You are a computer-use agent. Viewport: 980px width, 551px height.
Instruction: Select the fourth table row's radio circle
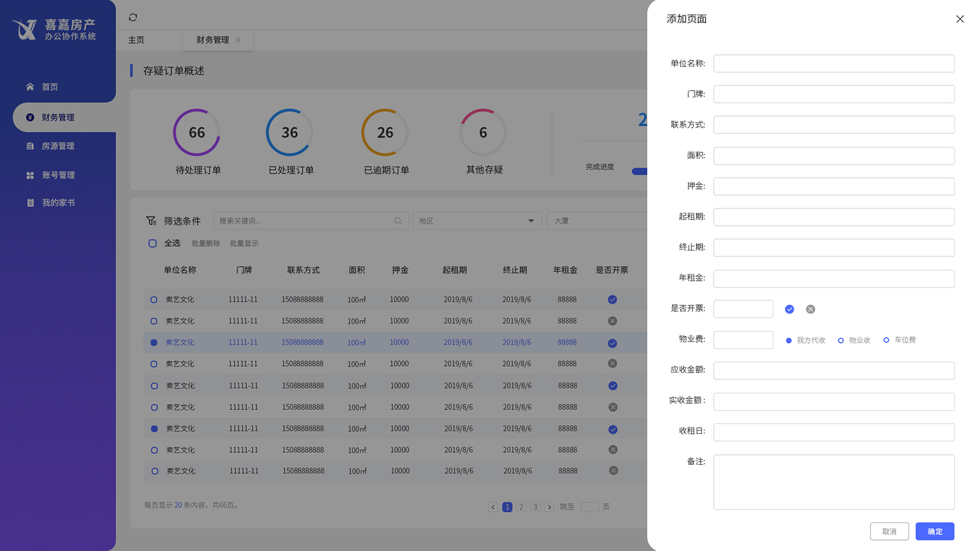tap(154, 364)
